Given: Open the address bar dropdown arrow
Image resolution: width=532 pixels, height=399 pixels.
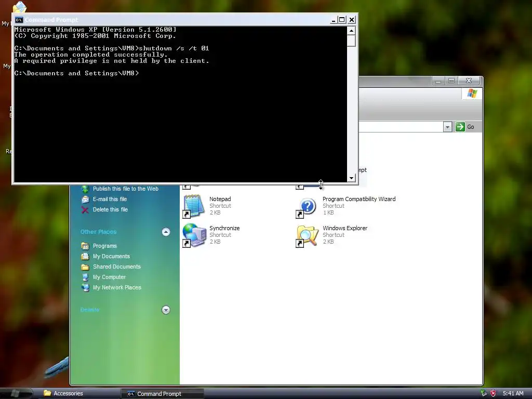Looking at the screenshot, I should point(447,127).
